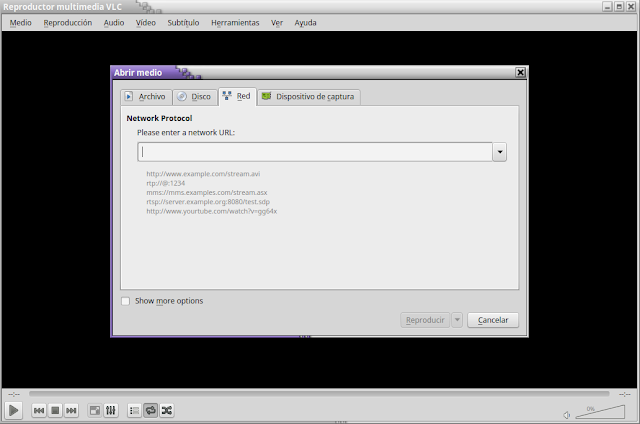Select the Red network tab
Viewport: 640px width, 424px height.
238,96
